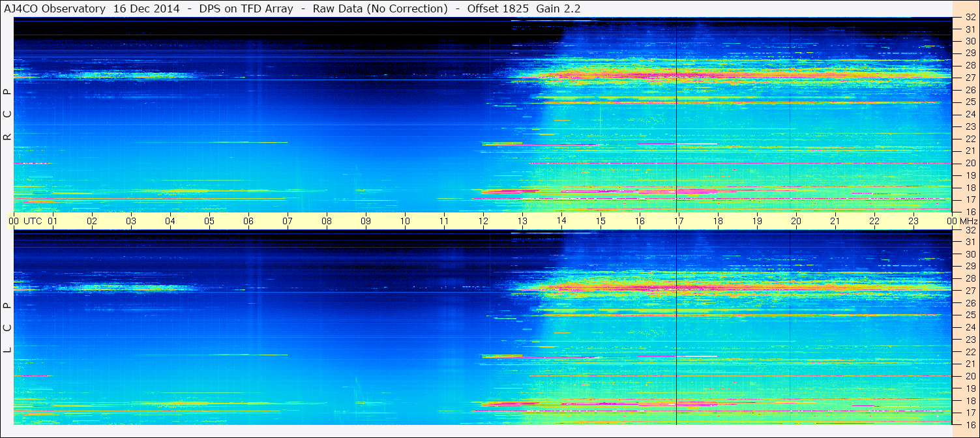Click the 13 hour mark on UTC axis
The height and width of the screenshot is (438, 980).
click(x=522, y=221)
